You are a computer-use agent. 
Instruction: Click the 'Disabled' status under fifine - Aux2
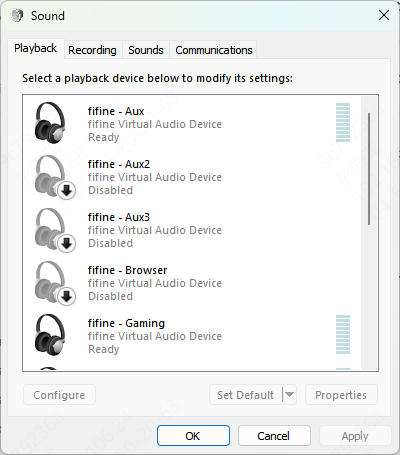coord(110,190)
